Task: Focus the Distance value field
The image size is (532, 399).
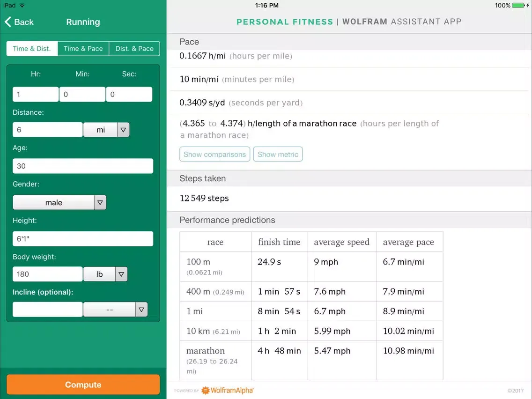Action: click(47, 130)
